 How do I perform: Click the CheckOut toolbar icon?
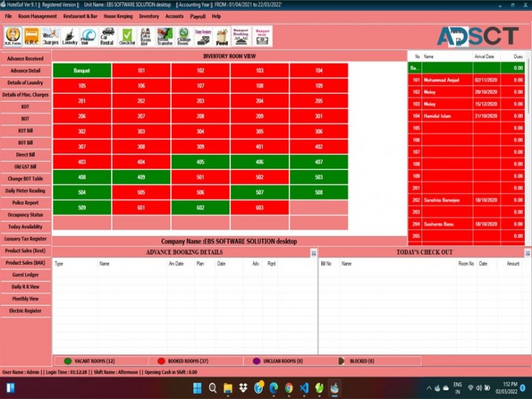127,36
